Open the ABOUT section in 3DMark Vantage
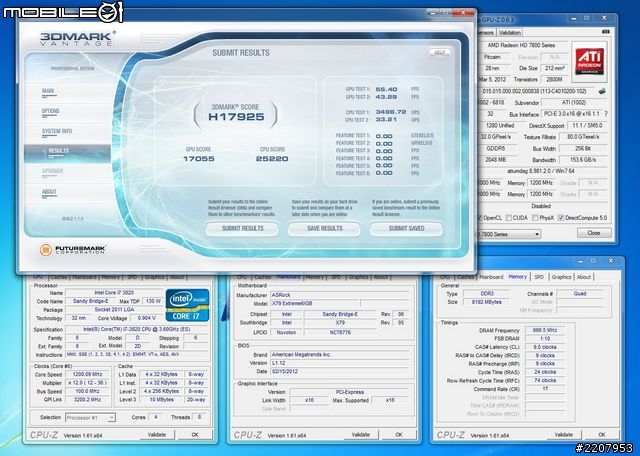The height and width of the screenshot is (456, 640). [49, 191]
